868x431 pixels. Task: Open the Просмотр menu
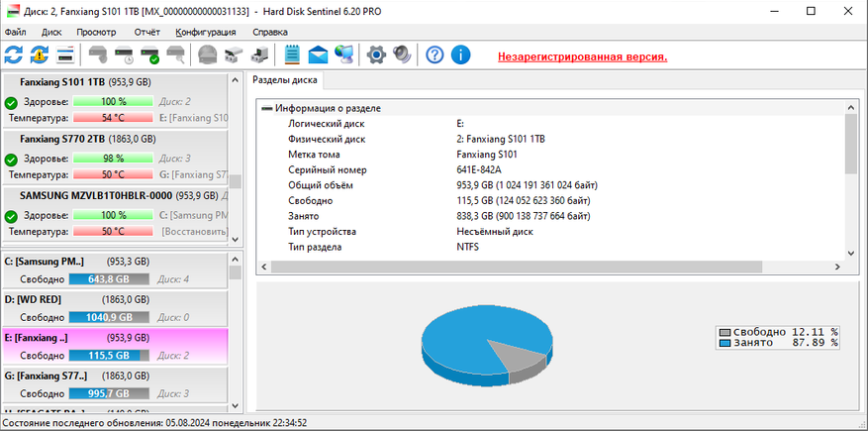96,32
